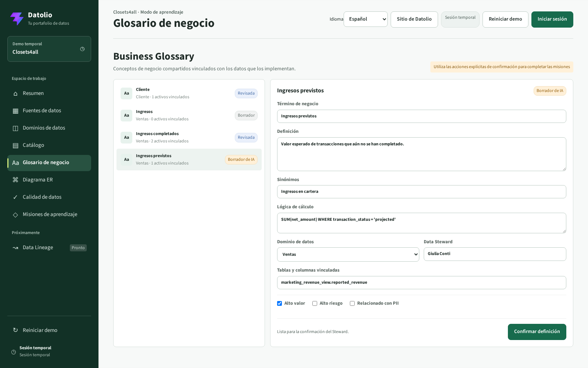Click 'Lista para la confirmación del Steward.' text
Image resolution: width=588 pixels, height=368 pixels.
click(313, 332)
